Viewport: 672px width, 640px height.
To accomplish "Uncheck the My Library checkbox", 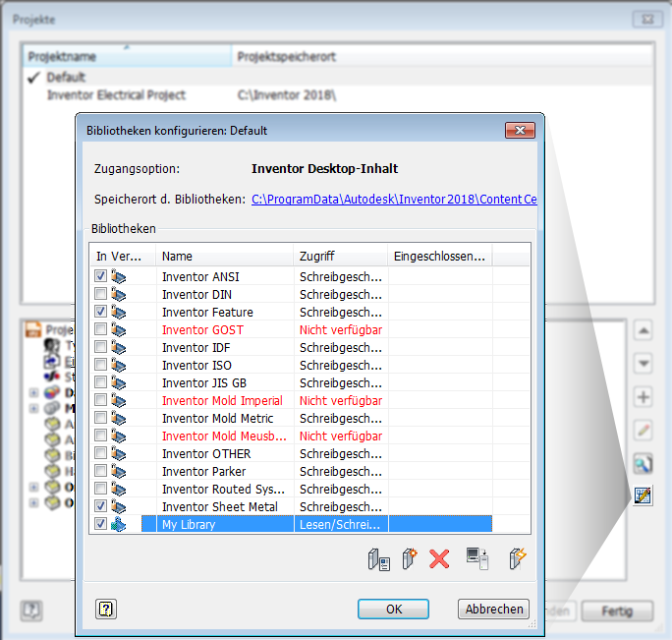I will (x=101, y=524).
